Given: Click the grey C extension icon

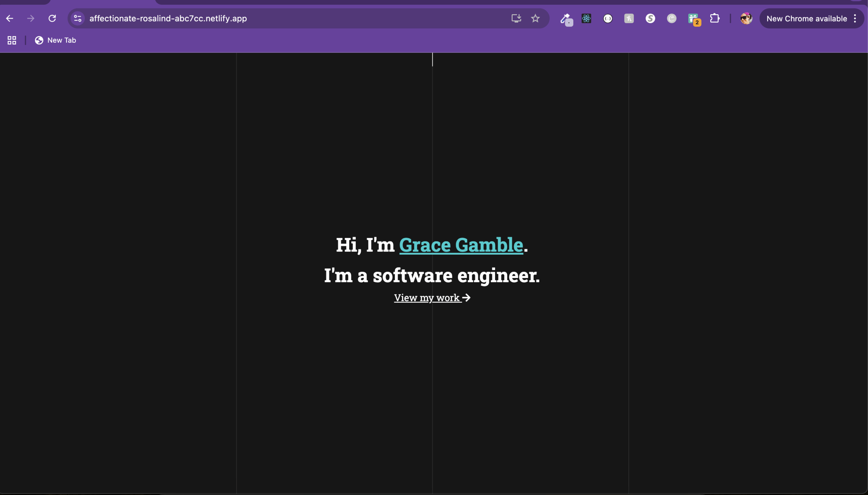Looking at the screenshot, I should (x=671, y=18).
